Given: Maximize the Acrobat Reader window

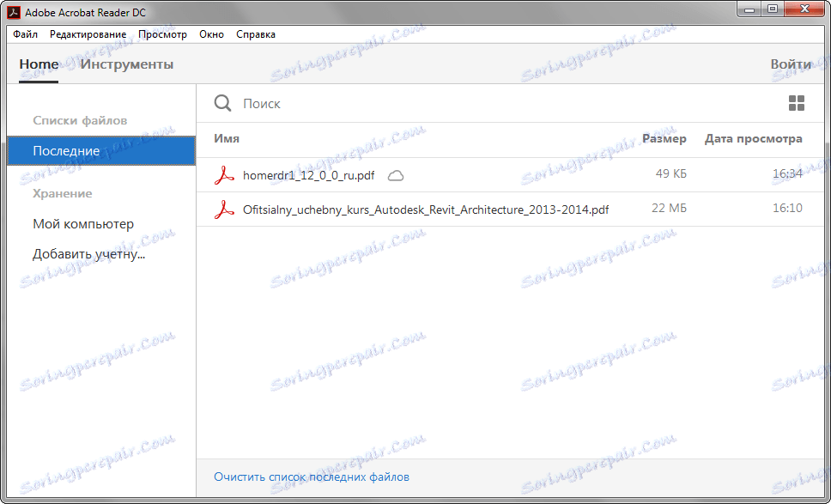Looking at the screenshot, I should 772,9.
